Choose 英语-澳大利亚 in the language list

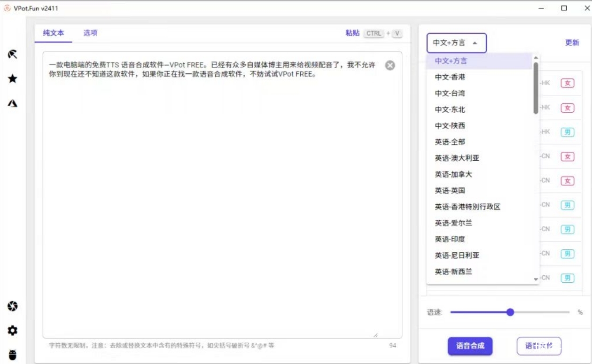[479, 158]
